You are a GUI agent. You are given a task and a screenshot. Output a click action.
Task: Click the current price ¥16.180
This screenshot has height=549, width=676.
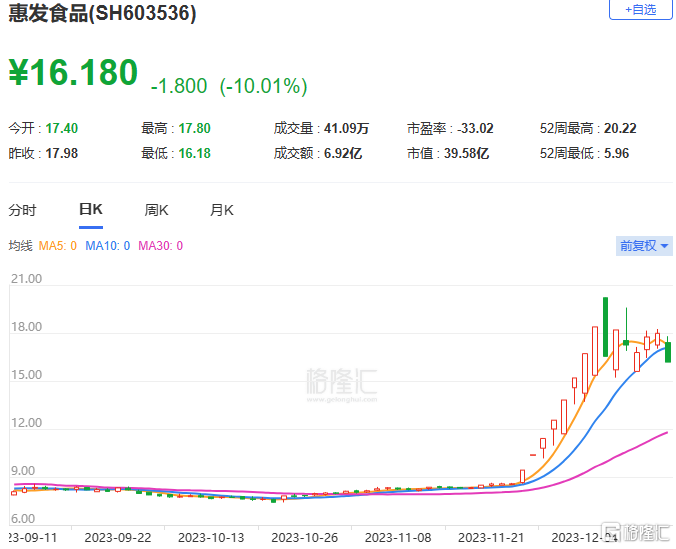tap(73, 72)
